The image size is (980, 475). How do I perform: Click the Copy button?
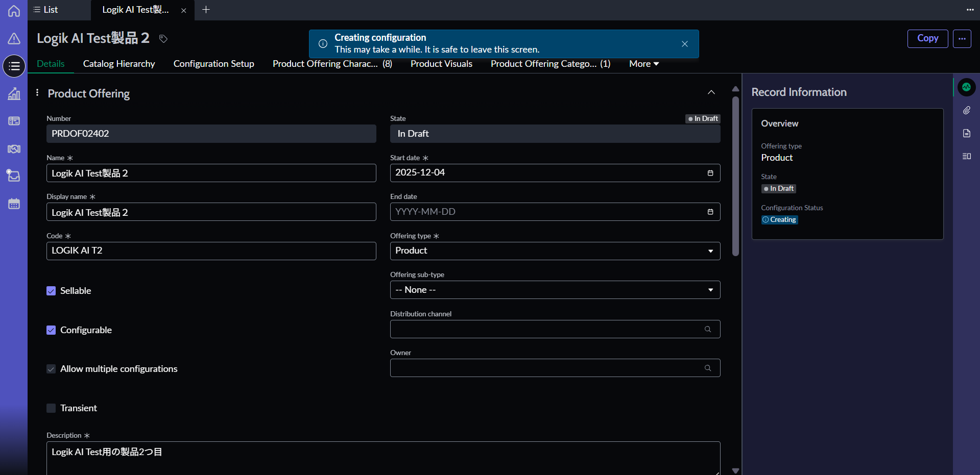coord(927,38)
